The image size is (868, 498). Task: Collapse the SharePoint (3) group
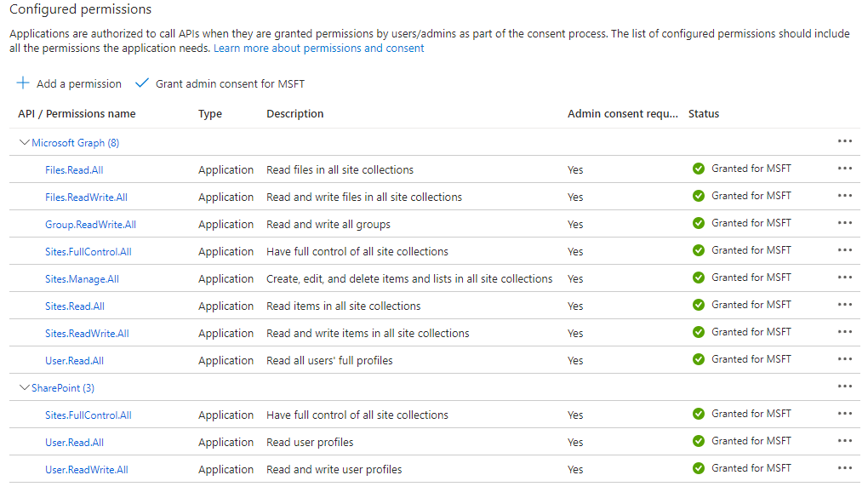pyautogui.click(x=25, y=387)
